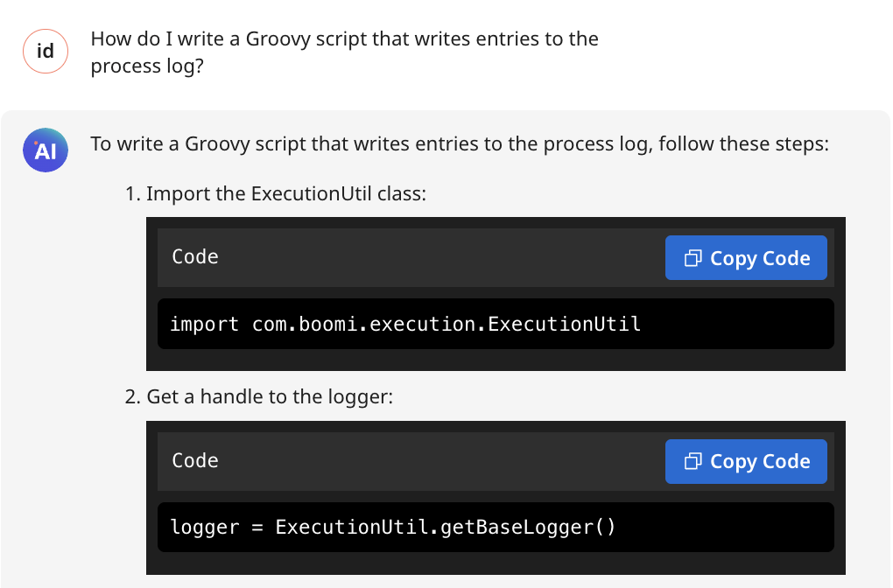Viewport: 893px width, 588px height.
Task: Click the user id avatar circle
Action: click(x=45, y=51)
